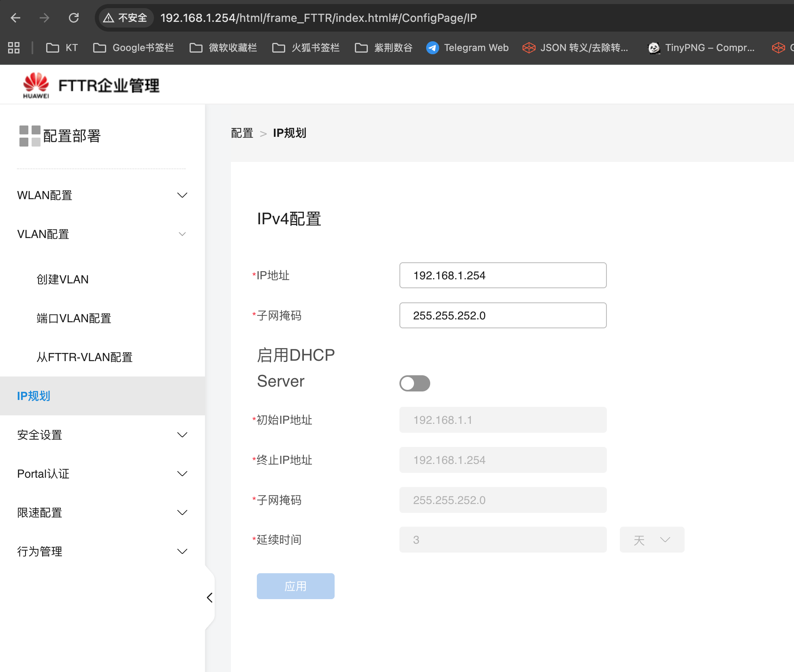Collapse the sidebar with the left arrow handle
This screenshot has height=672, width=794.
click(x=209, y=598)
